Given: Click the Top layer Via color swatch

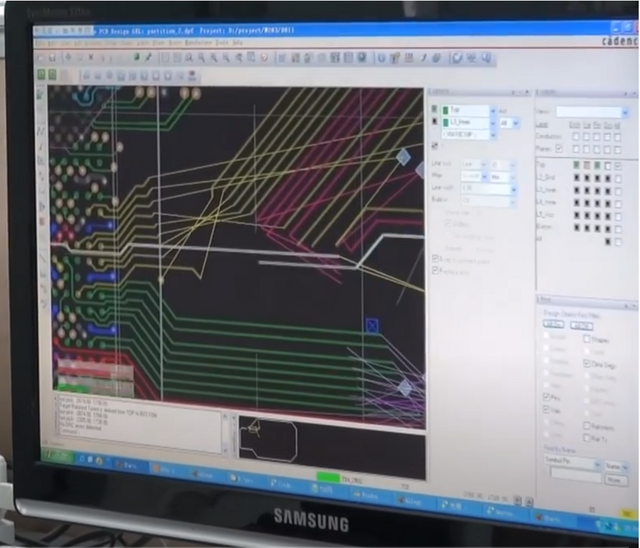Looking at the screenshot, I should tap(587, 165).
